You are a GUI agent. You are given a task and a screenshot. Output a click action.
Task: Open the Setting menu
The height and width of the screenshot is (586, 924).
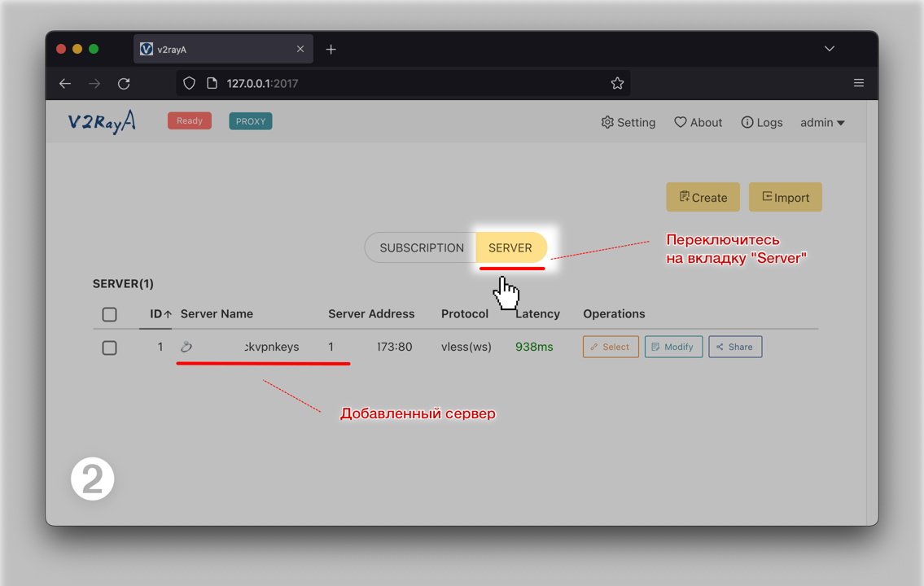coord(628,122)
